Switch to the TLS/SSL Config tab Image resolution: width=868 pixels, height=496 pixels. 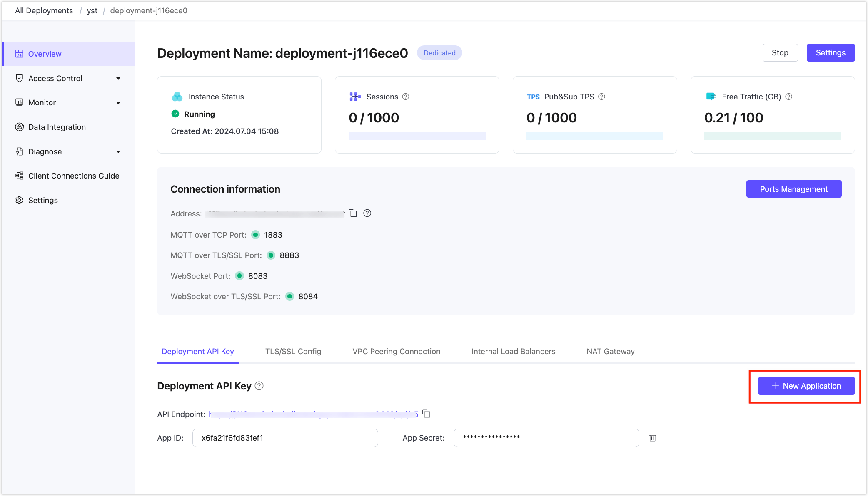click(x=293, y=351)
